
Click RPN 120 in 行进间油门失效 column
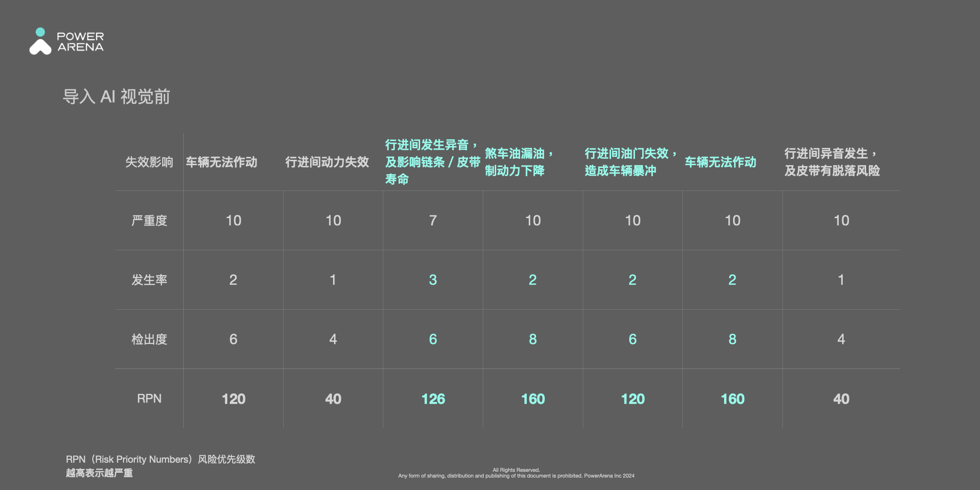[x=633, y=399]
